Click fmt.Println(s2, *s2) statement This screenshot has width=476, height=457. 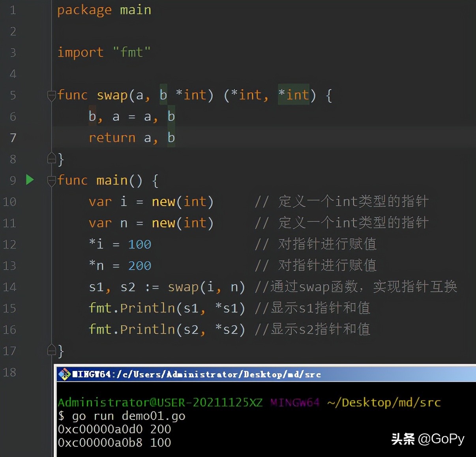pos(167,330)
